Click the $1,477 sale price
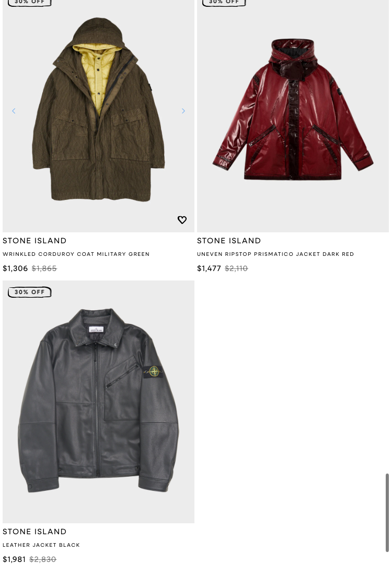This screenshot has width=392, height=574. 209,268
